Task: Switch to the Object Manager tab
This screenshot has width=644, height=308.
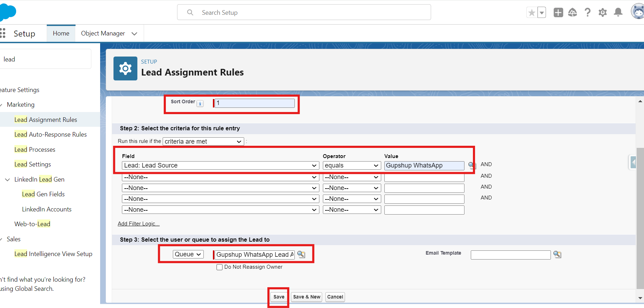Action: [103, 33]
